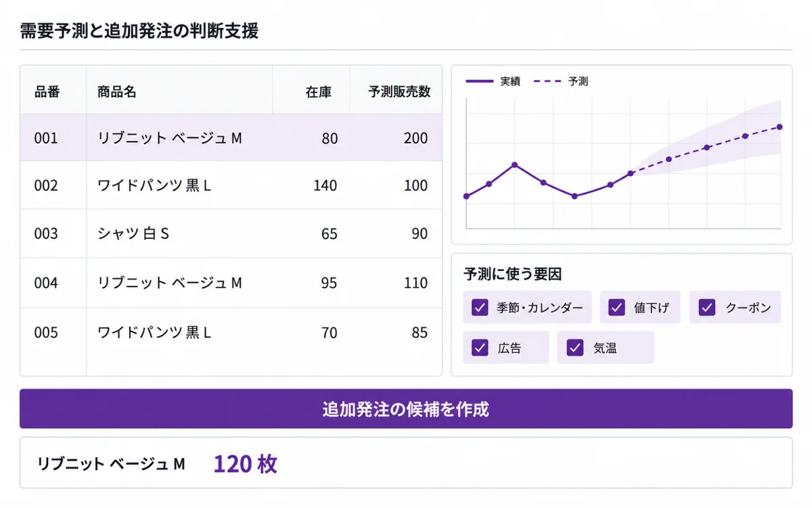Click シャツ 白 S product name
Screen dimensions: 812x508
point(133,234)
